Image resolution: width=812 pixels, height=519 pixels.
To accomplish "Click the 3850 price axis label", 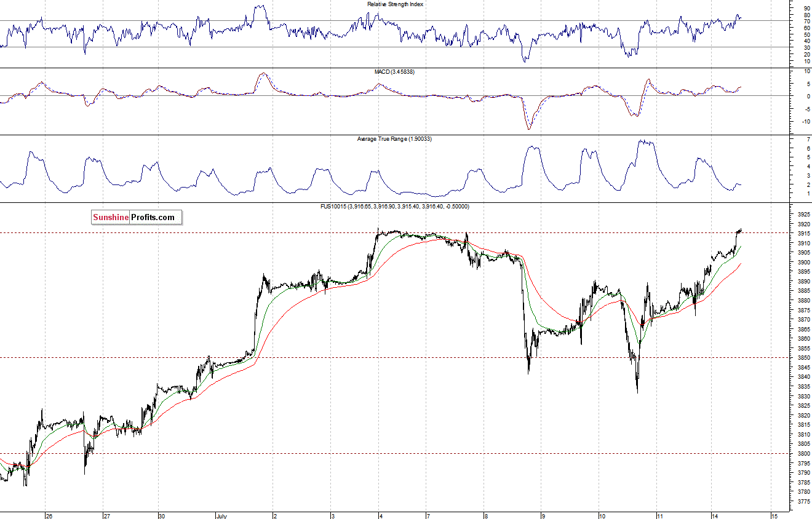I will 803,358.
